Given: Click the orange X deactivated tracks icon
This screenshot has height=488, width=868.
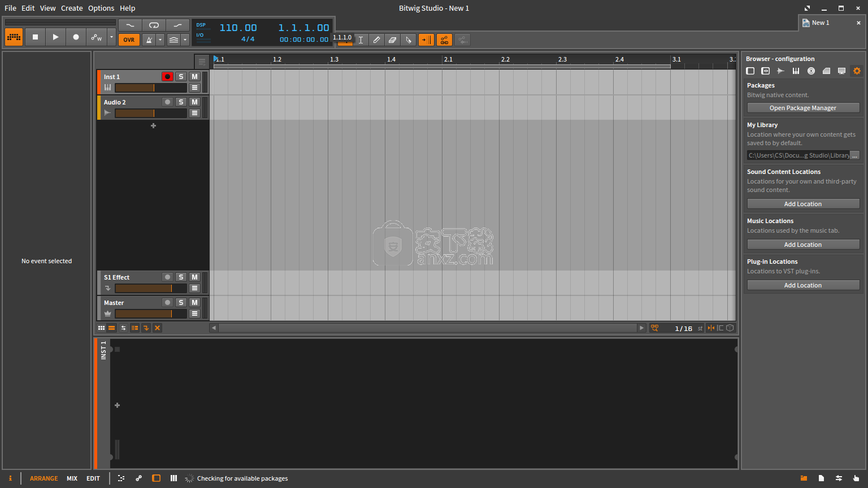Looking at the screenshot, I should pyautogui.click(x=157, y=328).
